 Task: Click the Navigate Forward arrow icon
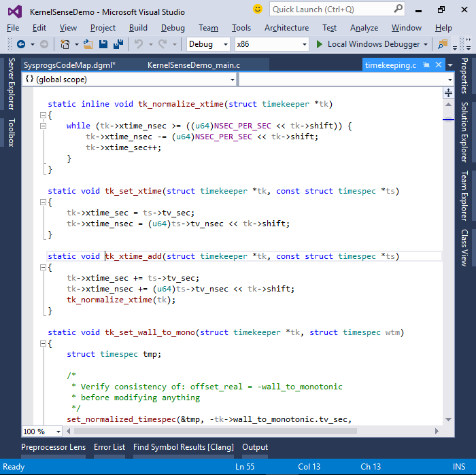[x=44, y=44]
